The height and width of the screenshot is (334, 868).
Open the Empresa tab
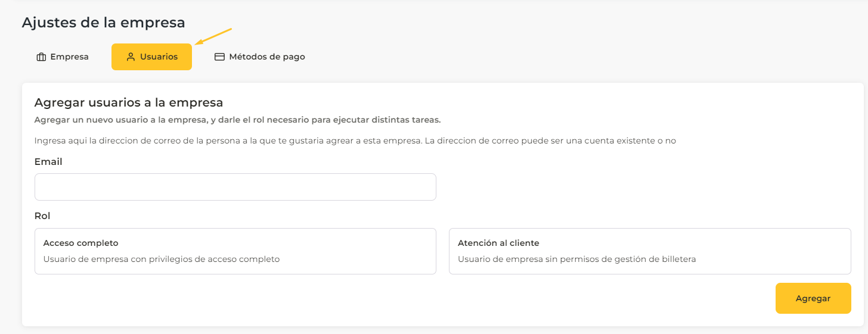click(x=63, y=57)
